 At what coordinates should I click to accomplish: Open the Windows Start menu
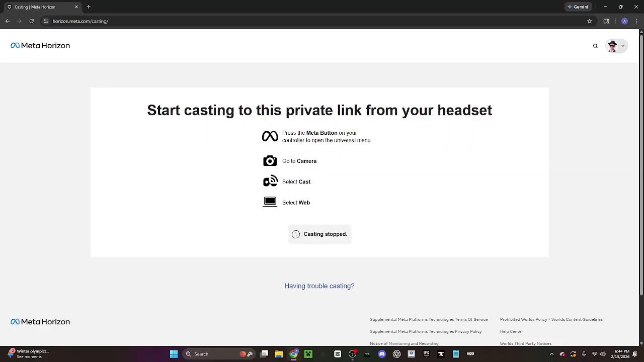click(174, 354)
